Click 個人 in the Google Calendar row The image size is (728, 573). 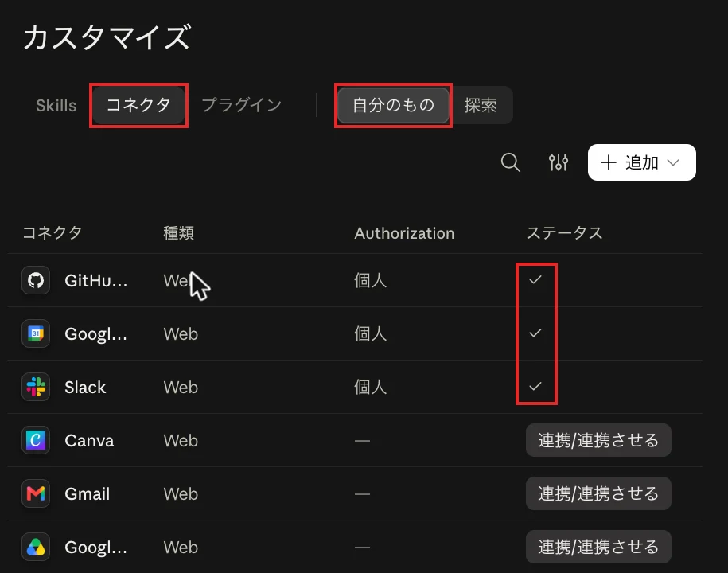coord(370,334)
